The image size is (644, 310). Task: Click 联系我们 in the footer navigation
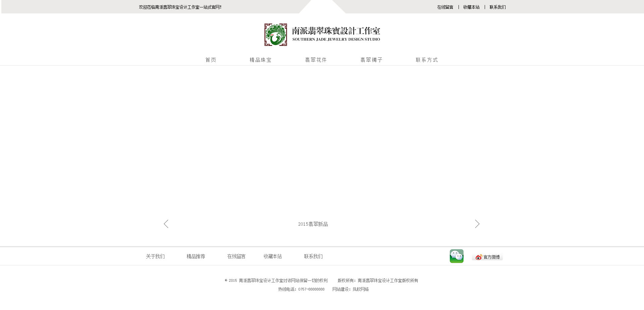click(313, 256)
